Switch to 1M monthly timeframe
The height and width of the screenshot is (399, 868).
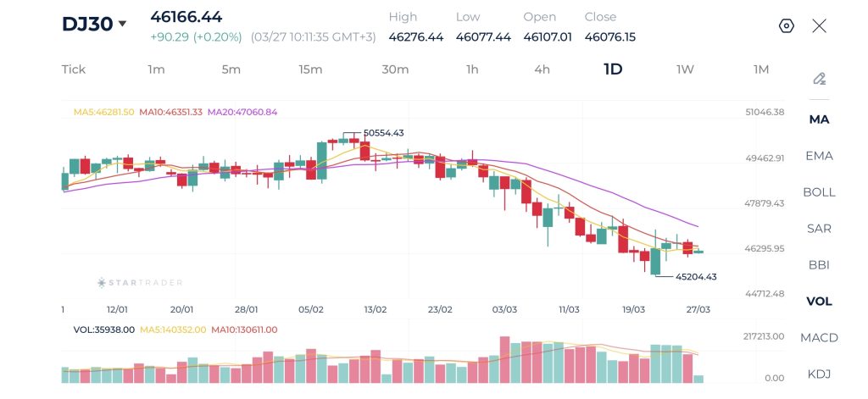(761, 69)
